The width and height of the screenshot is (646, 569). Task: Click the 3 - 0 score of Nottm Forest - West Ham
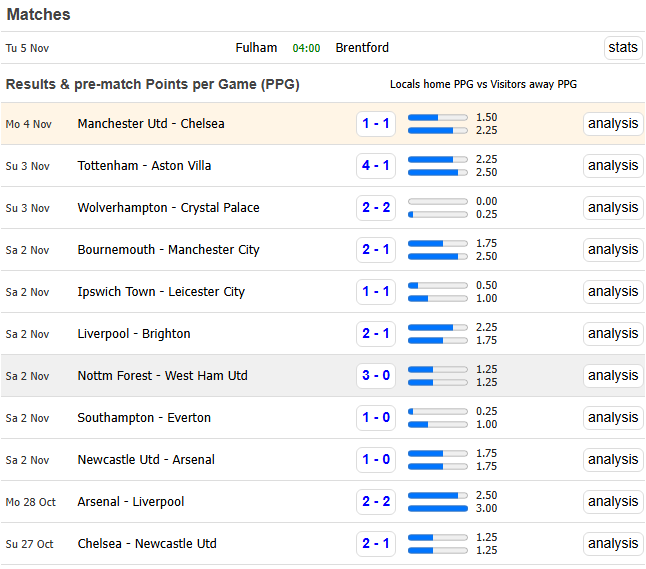pyautogui.click(x=376, y=376)
